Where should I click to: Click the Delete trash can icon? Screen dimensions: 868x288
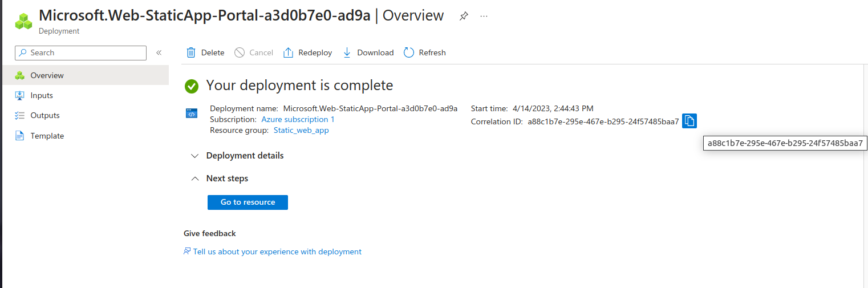191,52
